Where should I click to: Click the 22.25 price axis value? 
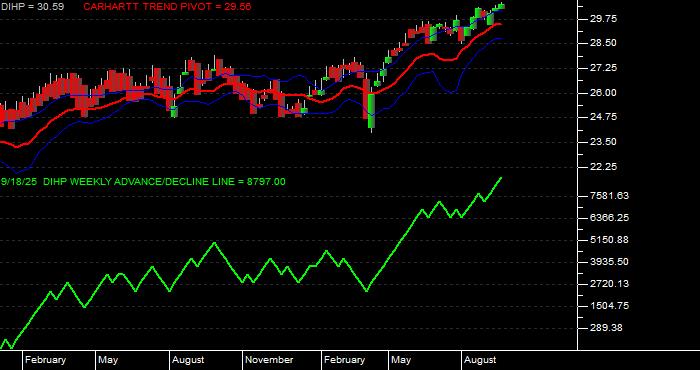[x=604, y=166]
